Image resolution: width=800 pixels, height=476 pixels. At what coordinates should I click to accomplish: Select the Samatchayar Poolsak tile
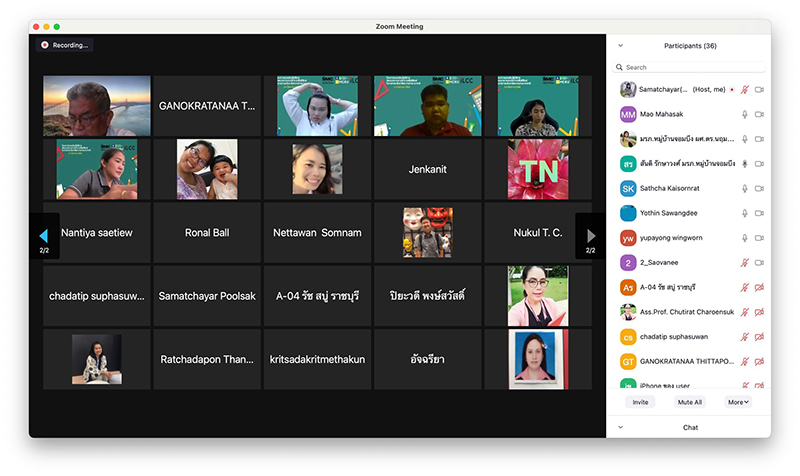pyautogui.click(x=207, y=296)
